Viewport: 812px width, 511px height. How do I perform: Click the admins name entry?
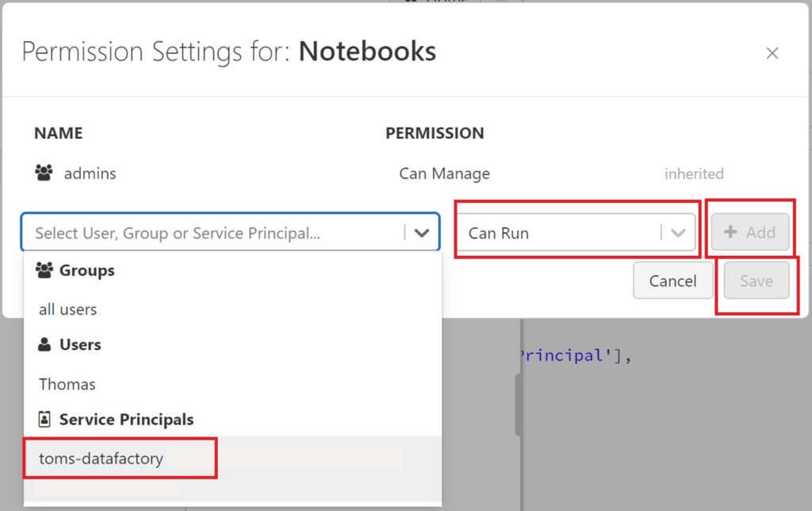[90, 174]
